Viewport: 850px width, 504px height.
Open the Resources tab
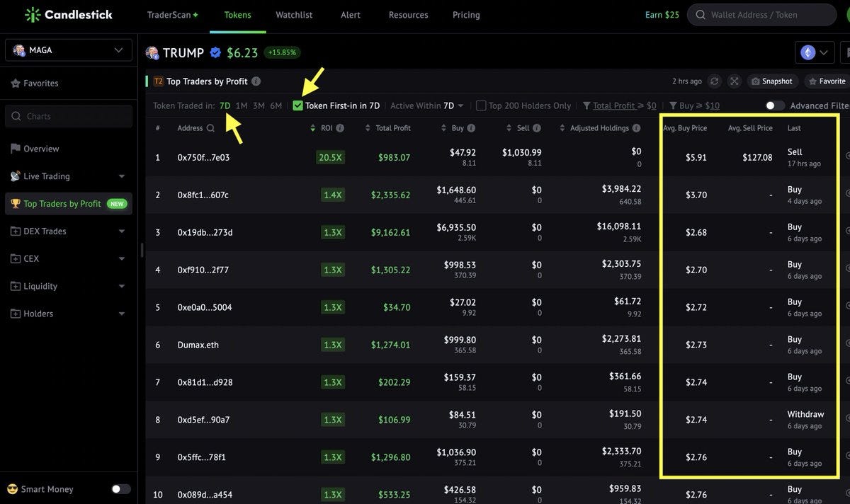[x=409, y=15]
